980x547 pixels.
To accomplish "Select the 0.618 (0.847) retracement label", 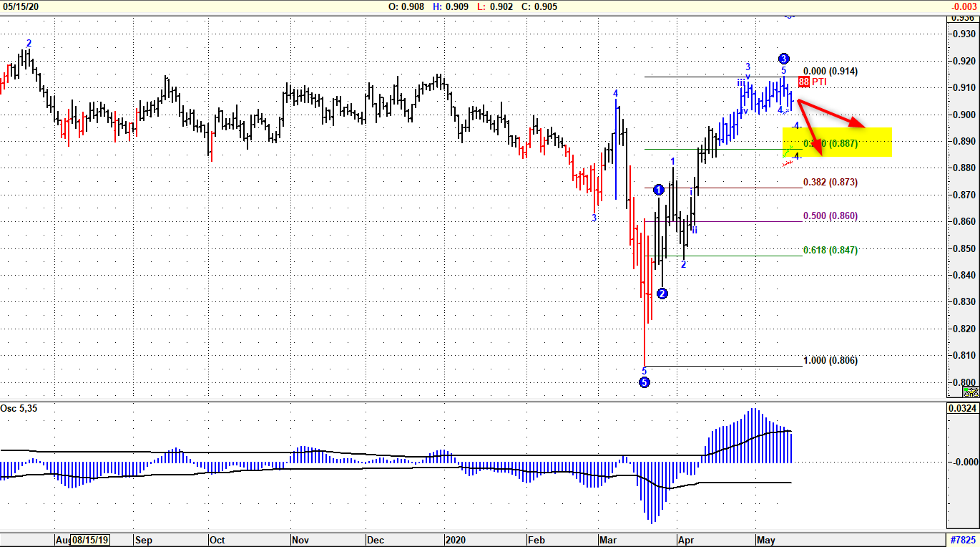I will (829, 250).
